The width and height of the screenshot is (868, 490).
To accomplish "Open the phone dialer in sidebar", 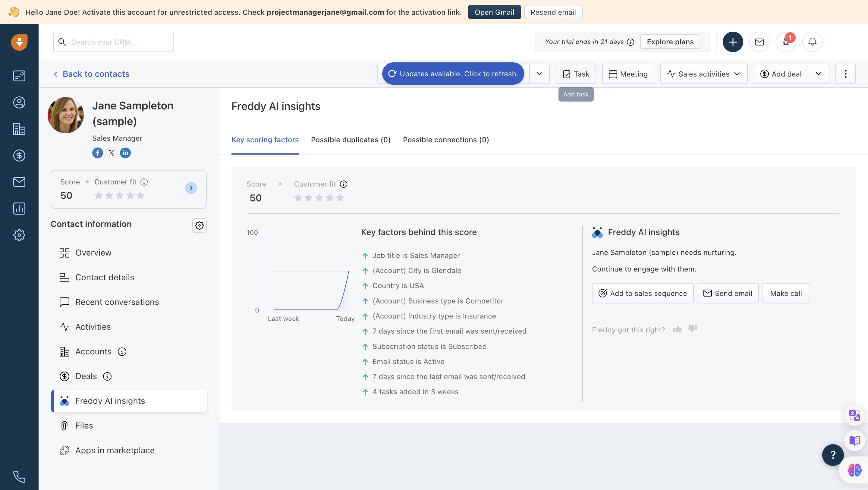I will (19, 476).
